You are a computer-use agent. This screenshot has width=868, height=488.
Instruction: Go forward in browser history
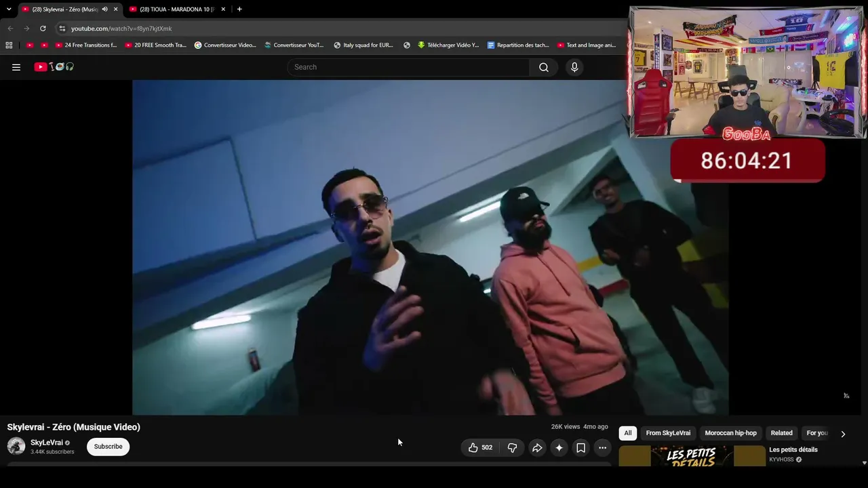[x=26, y=28]
